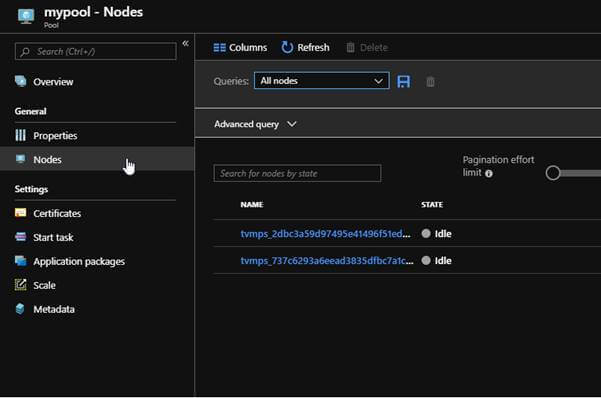Screen dimensions: 601x398
Task: Click the Scale pencil icon
Action: [21, 285]
